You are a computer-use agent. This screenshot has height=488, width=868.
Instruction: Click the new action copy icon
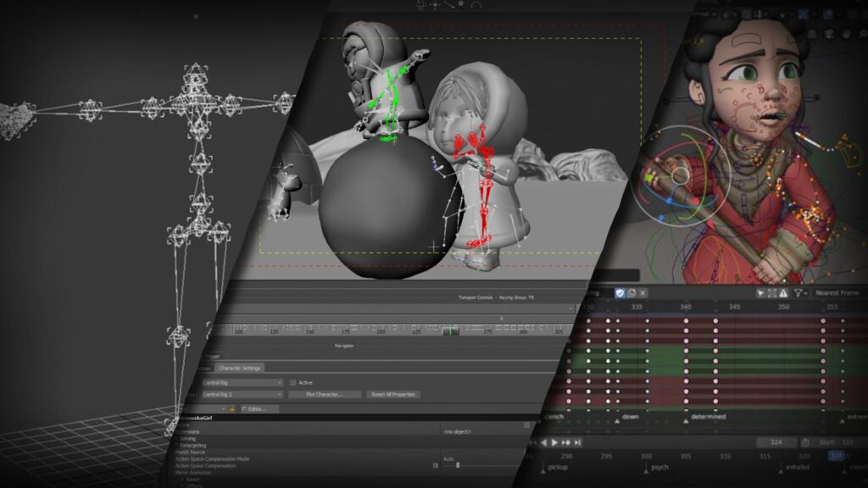[x=632, y=292]
